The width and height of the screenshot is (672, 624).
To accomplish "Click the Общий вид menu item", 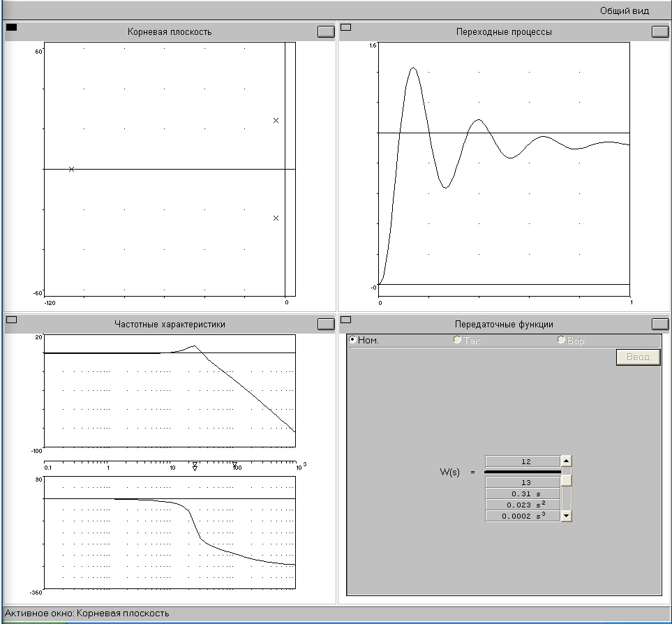I will (625, 10).
